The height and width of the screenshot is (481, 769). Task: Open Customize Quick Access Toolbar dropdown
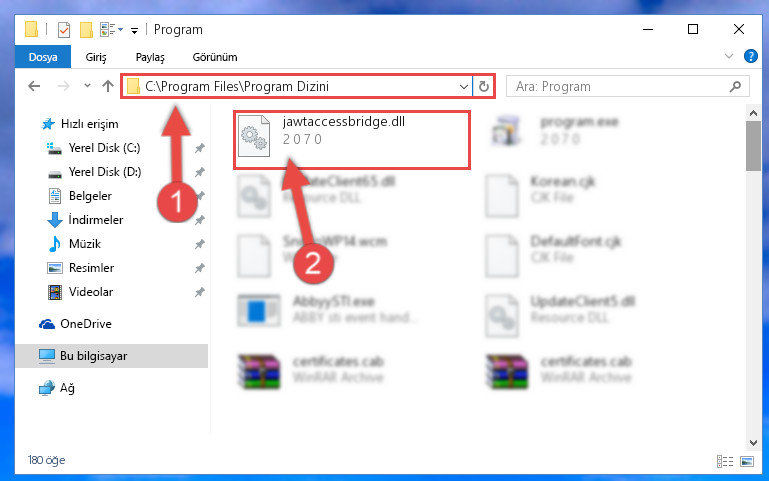134,31
